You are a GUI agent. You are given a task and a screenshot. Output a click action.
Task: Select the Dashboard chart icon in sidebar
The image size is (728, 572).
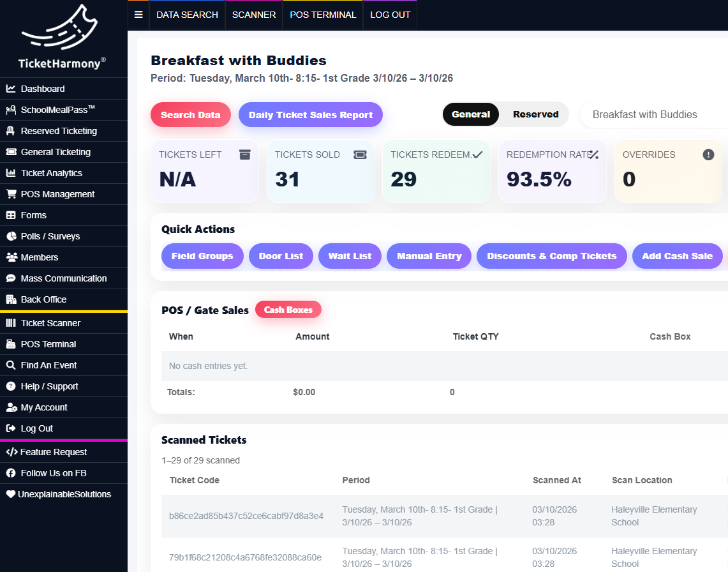[11, 88]
